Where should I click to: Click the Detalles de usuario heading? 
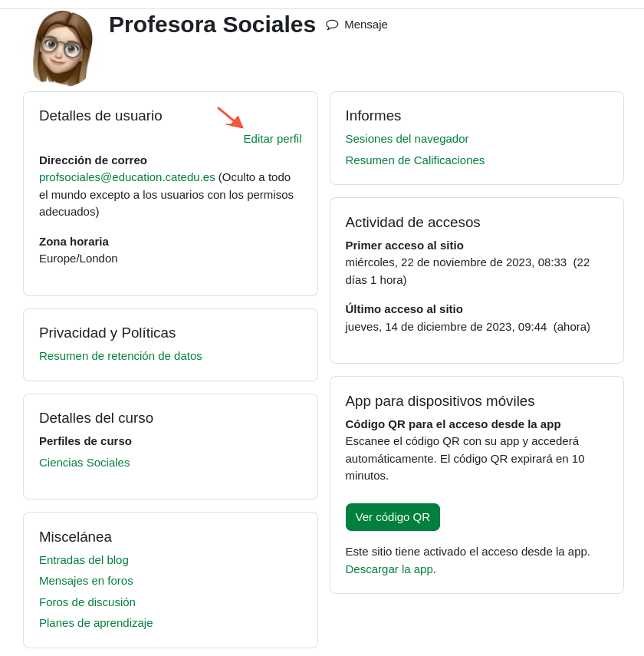(x=100, y=116)
